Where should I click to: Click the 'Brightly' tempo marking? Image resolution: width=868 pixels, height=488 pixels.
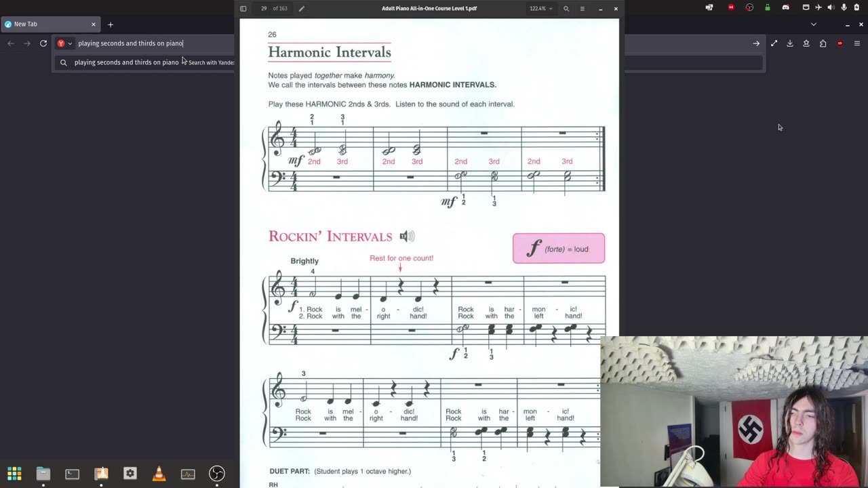(x=304, y=261)
